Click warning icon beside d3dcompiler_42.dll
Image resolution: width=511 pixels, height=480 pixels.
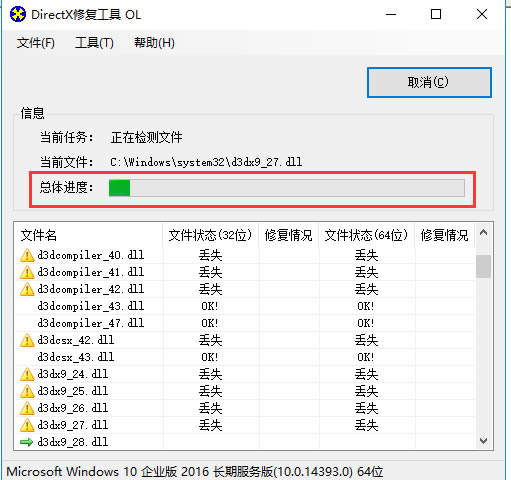pos(27,289)
